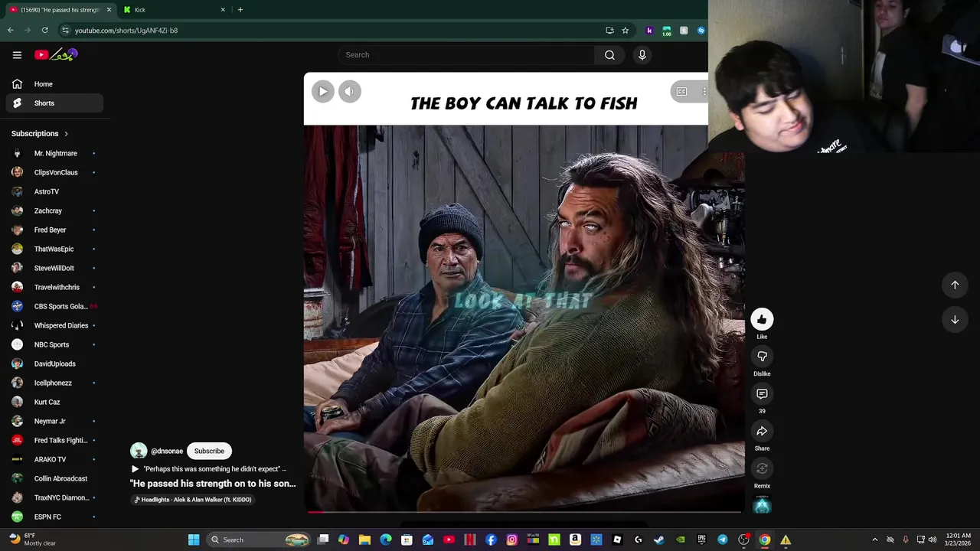Open the weather widget showing 61°F

coord(31,540)
